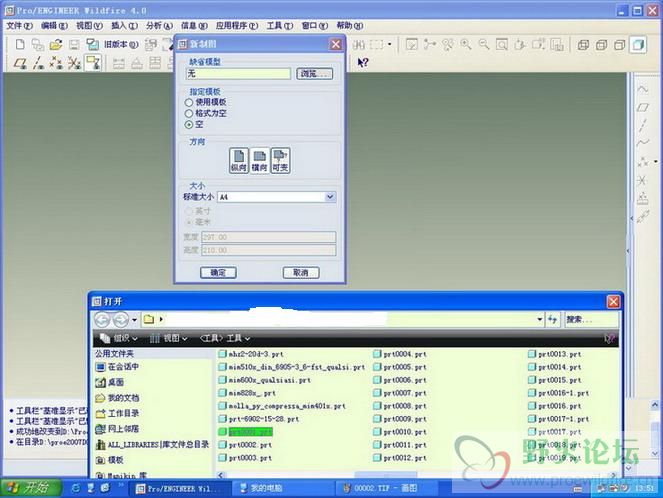The height and width of the screenshot is (498, 663).
Task: Select file prt-6902-15-28.prt
Action: [x=259, y=419]
